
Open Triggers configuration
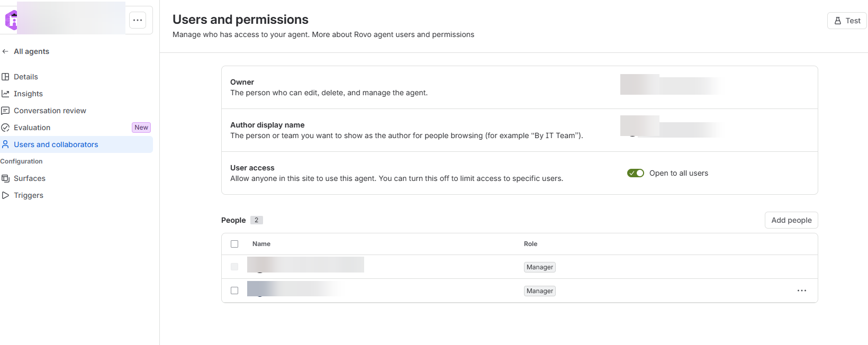76,195
